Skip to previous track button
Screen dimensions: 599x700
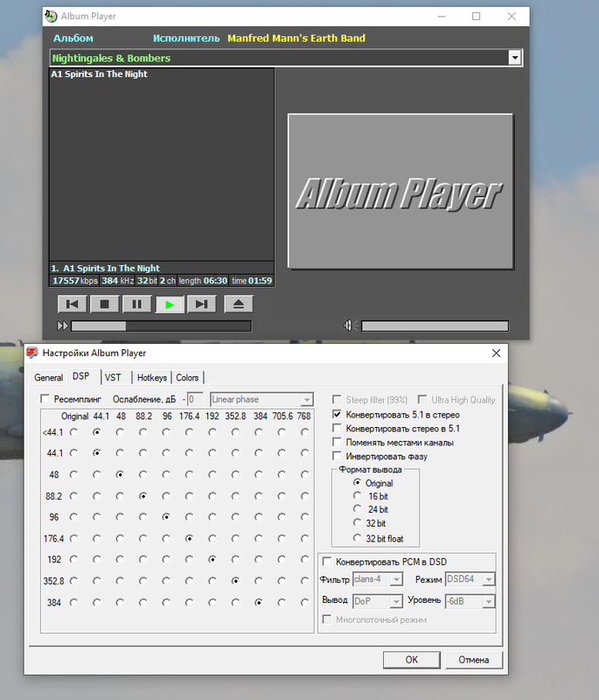point(73,304)
